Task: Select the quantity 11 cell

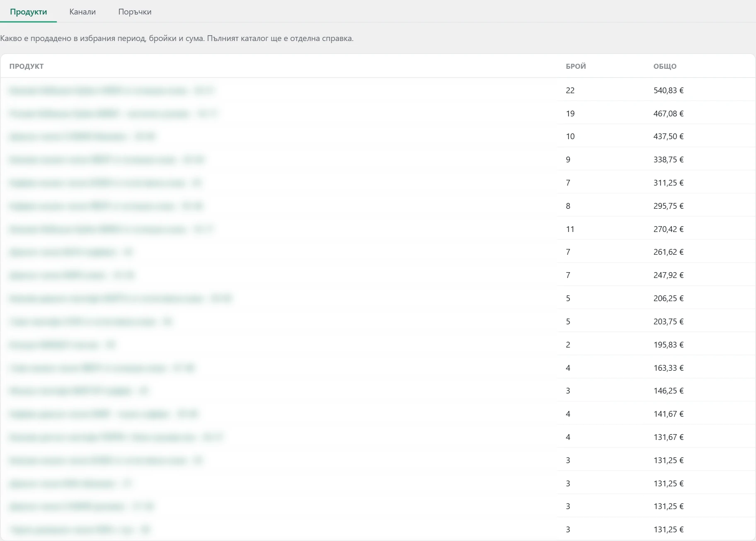Action: (570, 229)
